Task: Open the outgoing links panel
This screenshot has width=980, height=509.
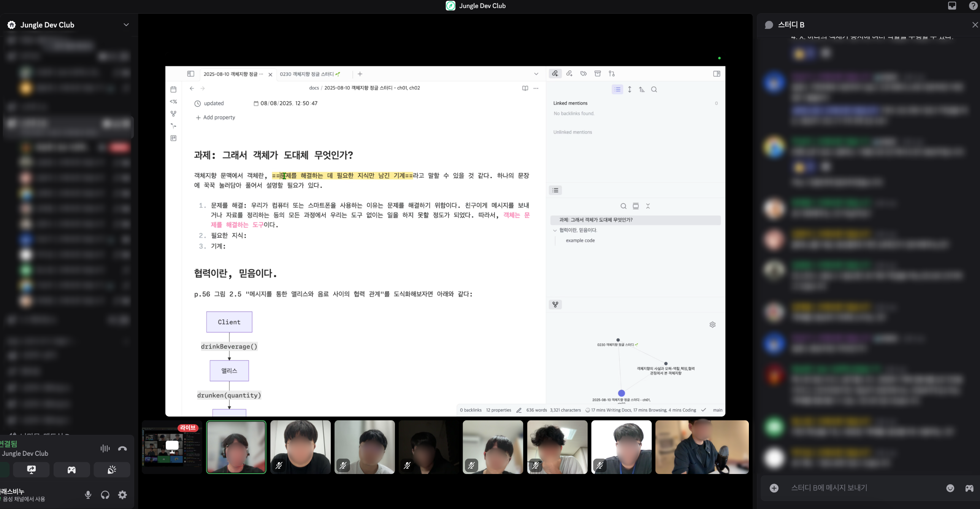Action: (x=569, y=73)
